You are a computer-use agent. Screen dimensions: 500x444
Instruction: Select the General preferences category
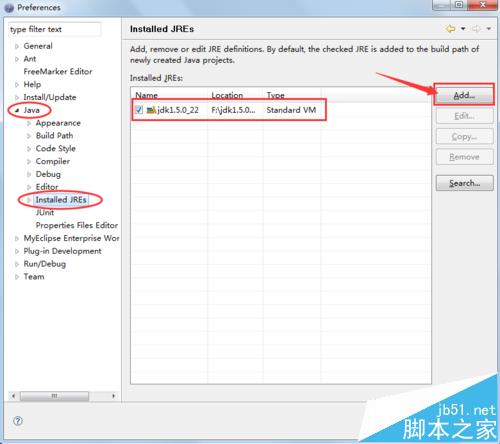38,46
